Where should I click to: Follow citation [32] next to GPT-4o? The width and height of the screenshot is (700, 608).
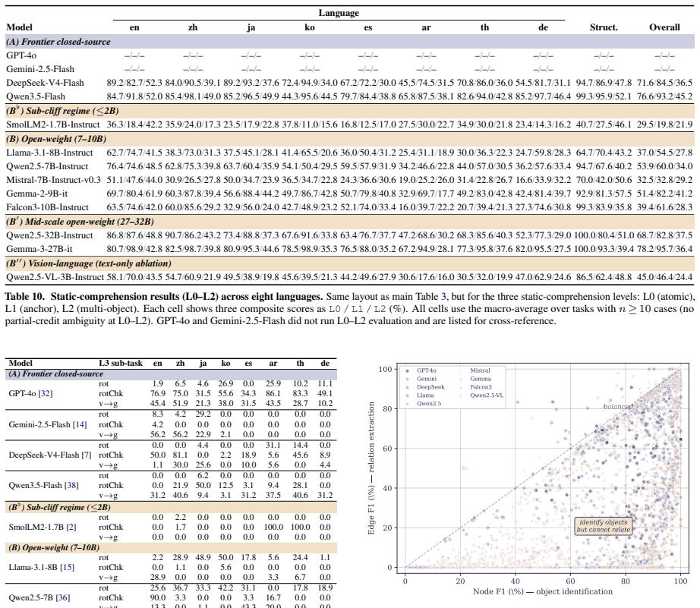tap(45, 394)
